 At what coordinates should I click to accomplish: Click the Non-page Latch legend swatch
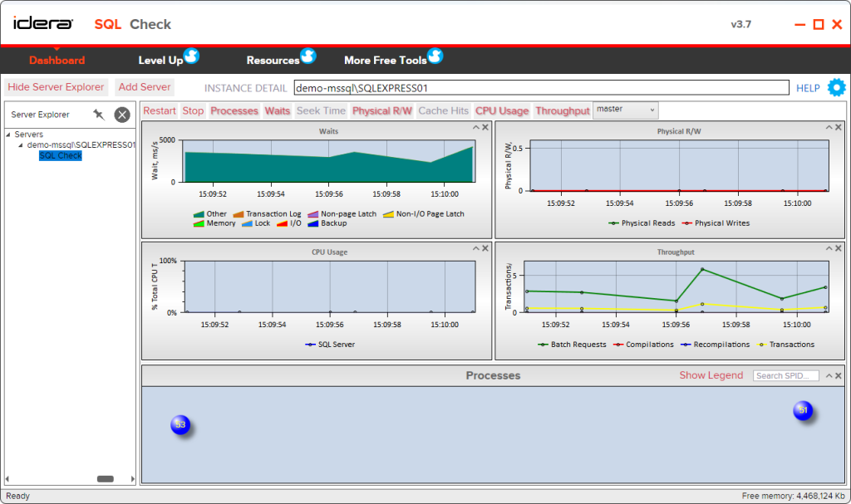[x=313, y=214]
